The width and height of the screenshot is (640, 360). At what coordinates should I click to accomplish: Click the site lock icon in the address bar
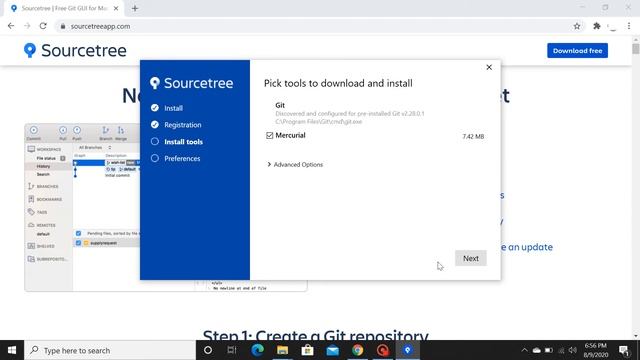coord(63,26)
